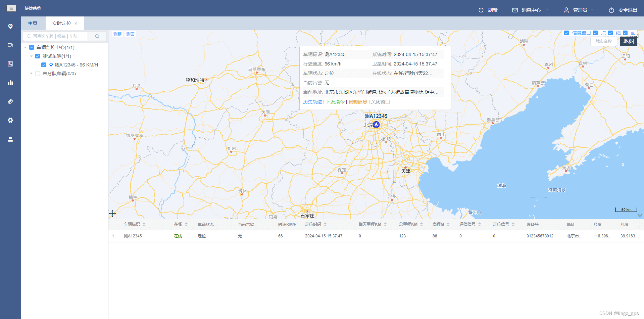
Task: Open the bar chart statistics sidebar section
Action: (x=10, y=83)
